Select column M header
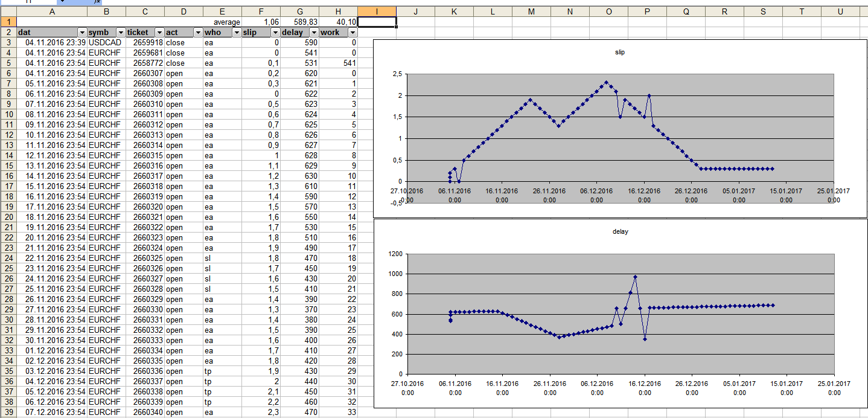The height and width of the screenshot is (418, 868). point(531,11)
